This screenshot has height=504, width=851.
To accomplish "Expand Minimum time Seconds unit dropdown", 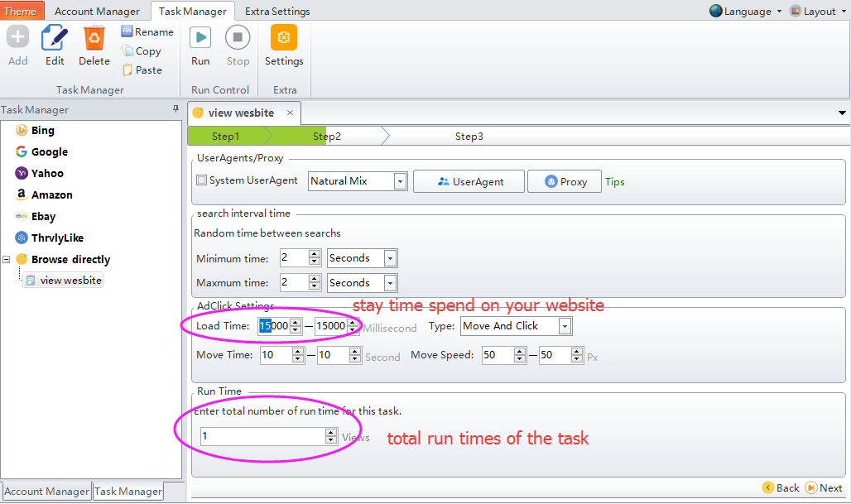I will click(390, 258).
